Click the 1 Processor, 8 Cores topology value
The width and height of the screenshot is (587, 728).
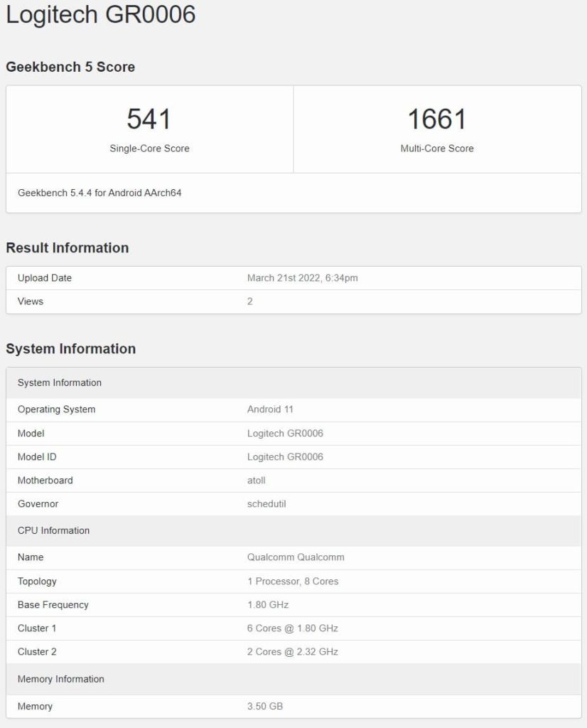click(x=293, y=582)
